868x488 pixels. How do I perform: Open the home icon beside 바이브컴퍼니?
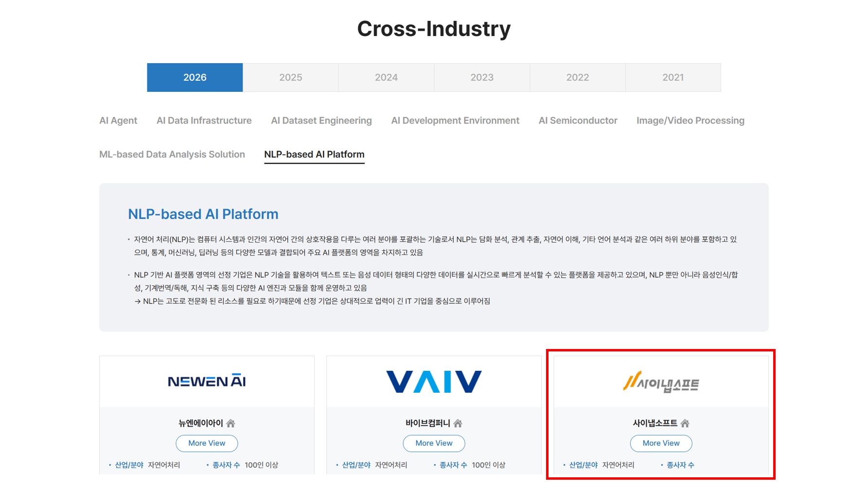458,423
